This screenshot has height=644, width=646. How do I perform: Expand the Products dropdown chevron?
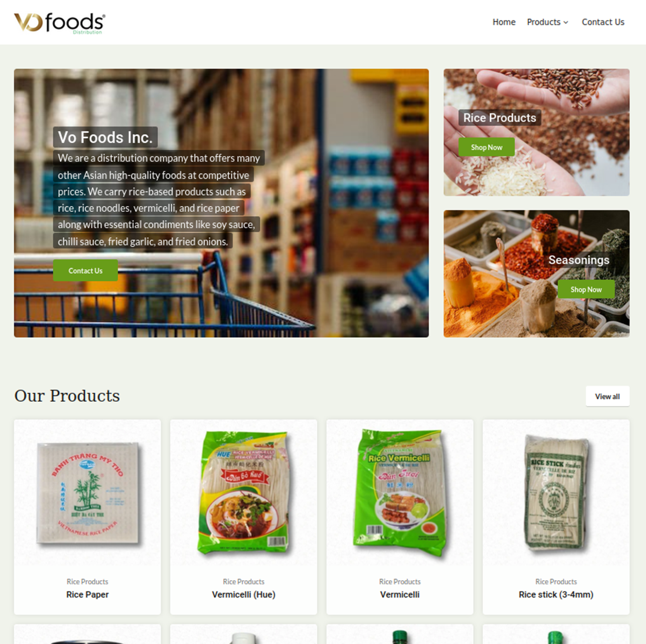(566, 23)
